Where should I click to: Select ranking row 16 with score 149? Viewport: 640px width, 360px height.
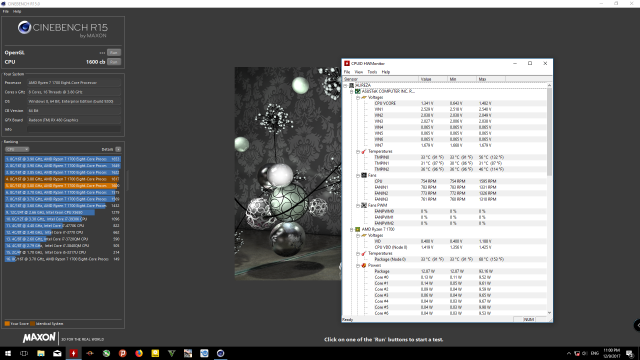pos(62,259)
